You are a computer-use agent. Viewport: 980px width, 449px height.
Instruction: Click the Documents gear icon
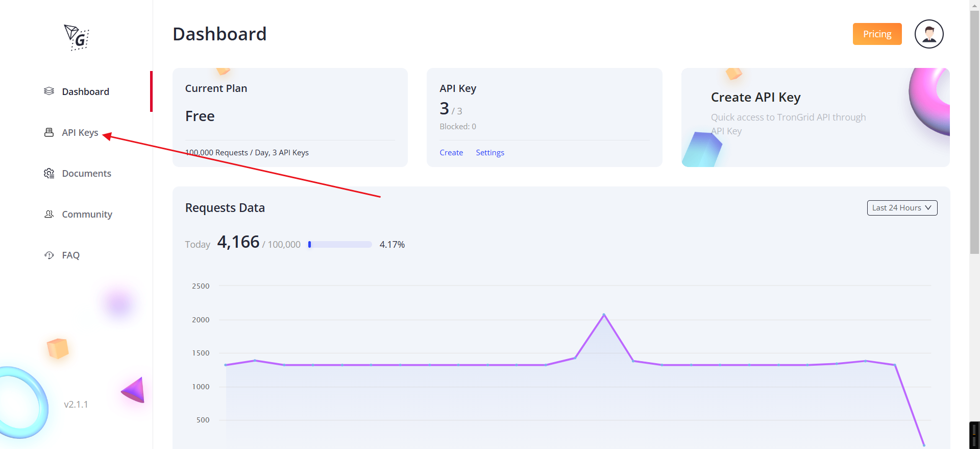coord(49,173)
